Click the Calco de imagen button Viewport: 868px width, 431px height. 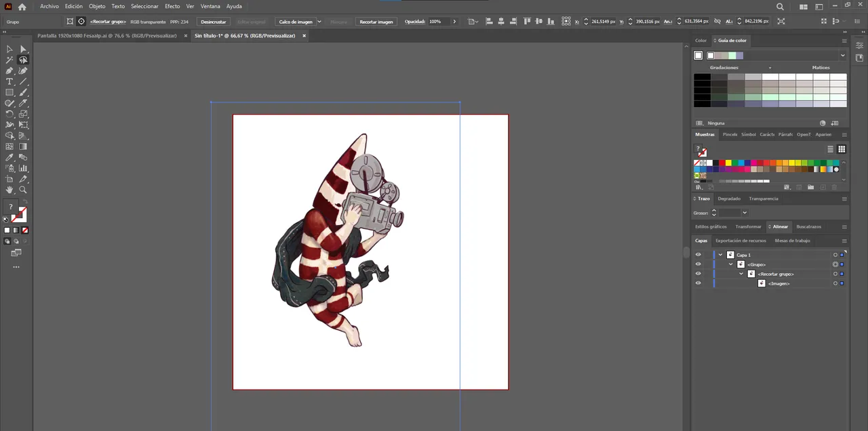[296, 22]
